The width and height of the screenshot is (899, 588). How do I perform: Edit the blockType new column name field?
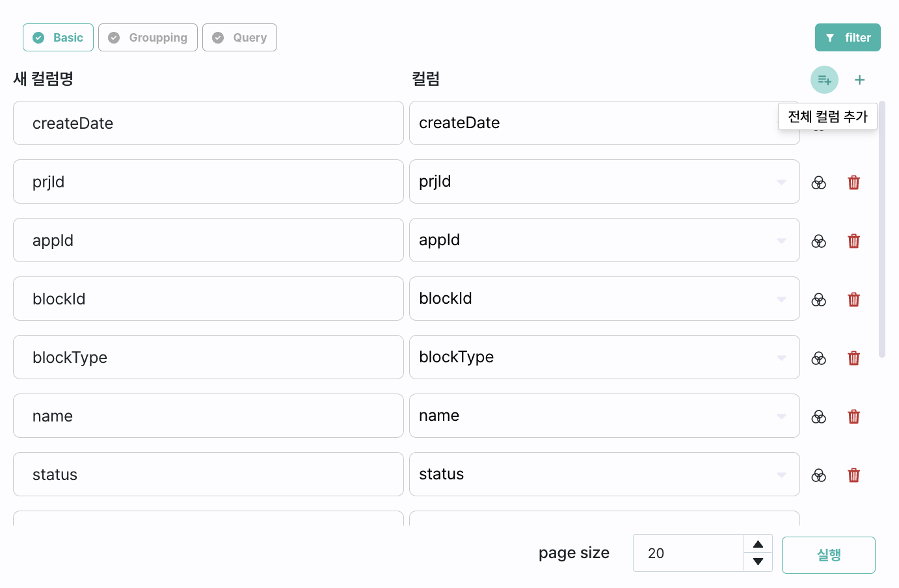(208, 357)
